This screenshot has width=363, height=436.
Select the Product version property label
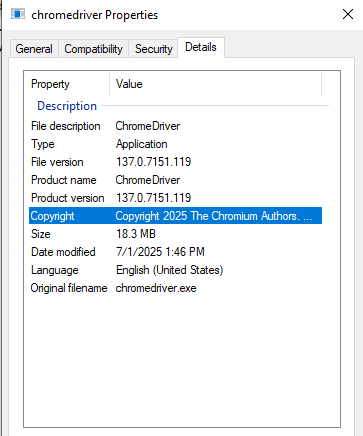(x=68, y=198)
